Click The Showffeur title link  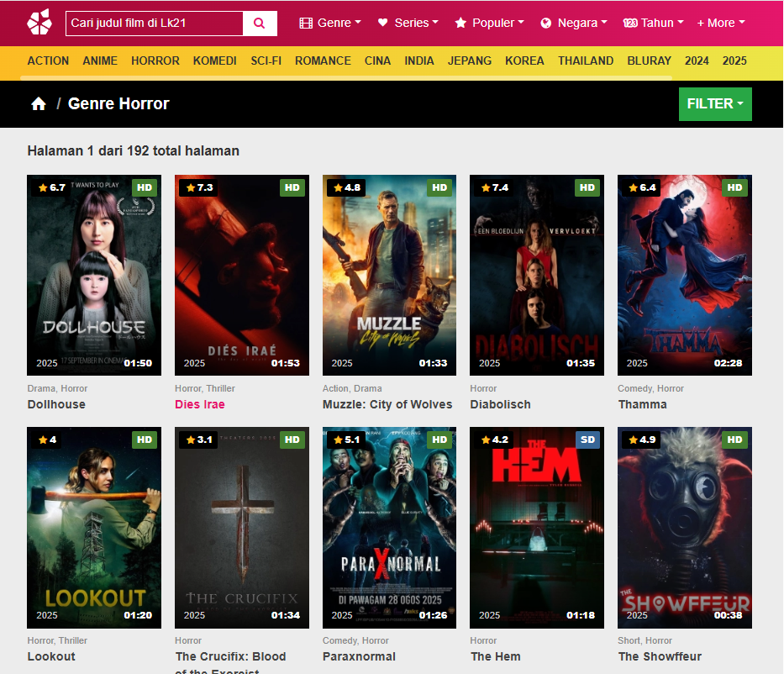point(660,656)
